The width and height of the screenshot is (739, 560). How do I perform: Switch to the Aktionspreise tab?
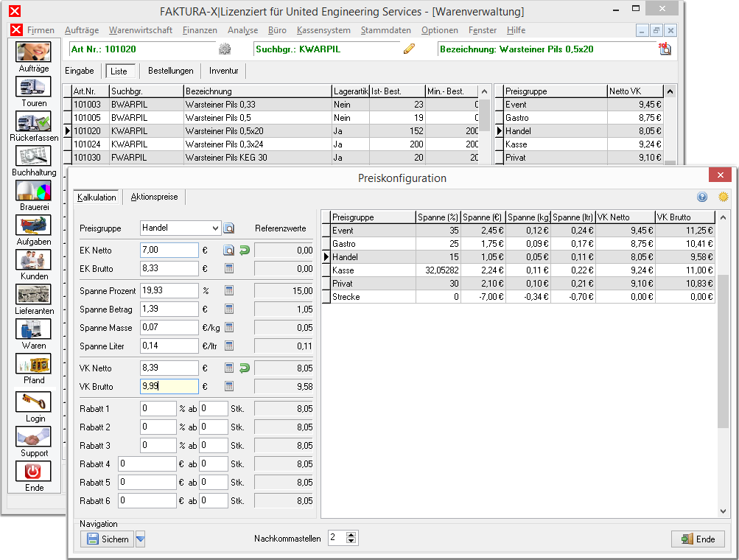[154, 197]
